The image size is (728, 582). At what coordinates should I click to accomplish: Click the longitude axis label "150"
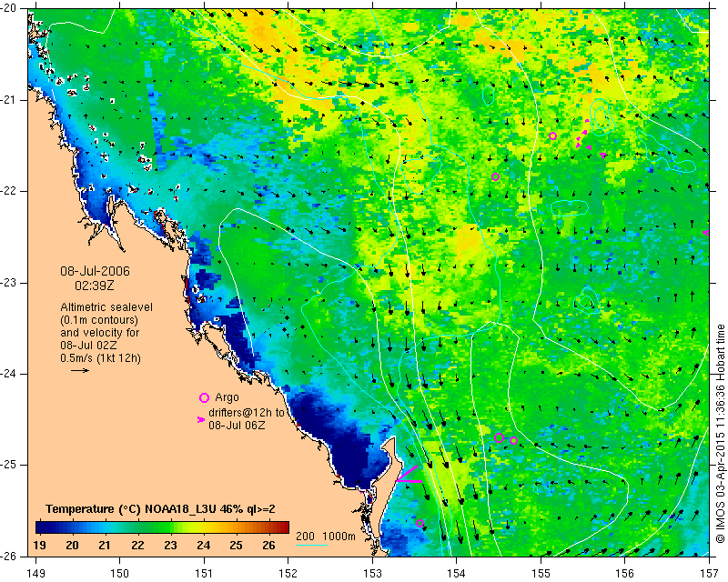[120, 574]
